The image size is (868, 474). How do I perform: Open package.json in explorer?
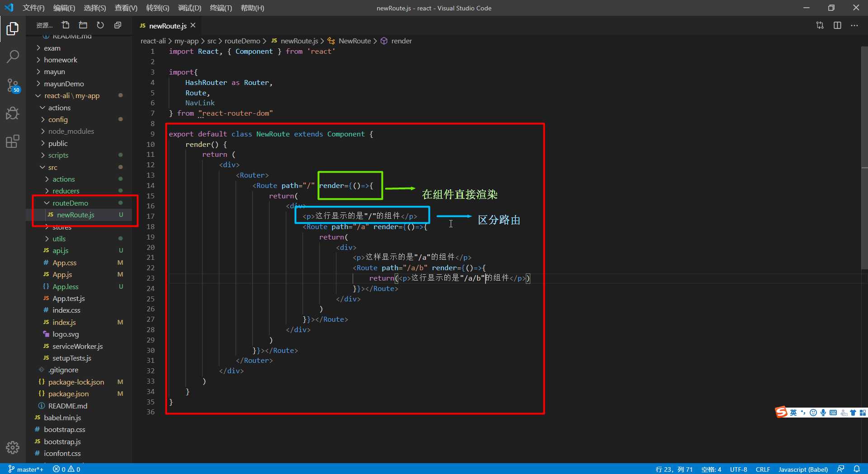(x=79, y=394)
